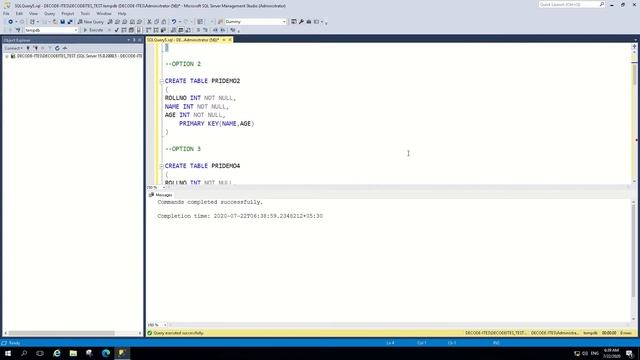Open the Dummy find combo box
This screenshot has height=360, width=640.
284,22
